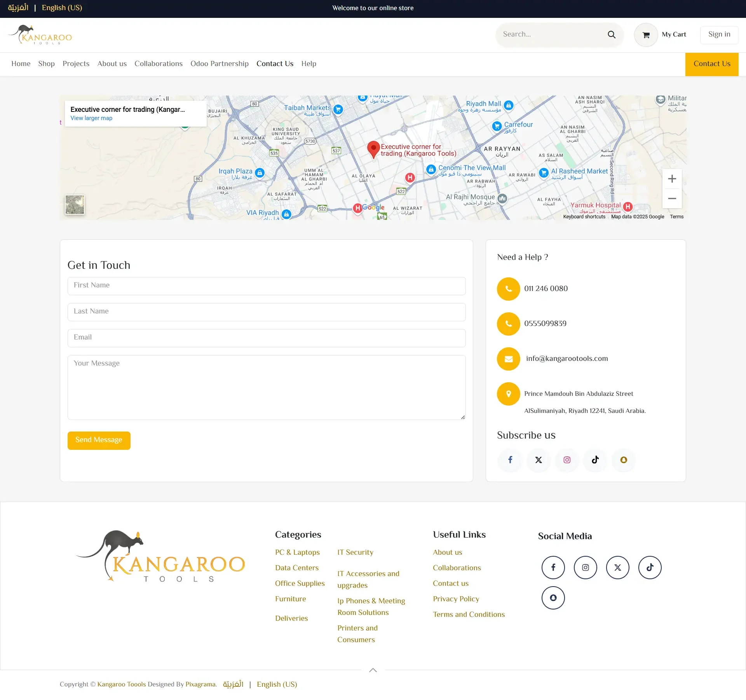The image size is (746, 700).
Task: Switch map to satellite view thumbnail
Action: click(75, 205)
